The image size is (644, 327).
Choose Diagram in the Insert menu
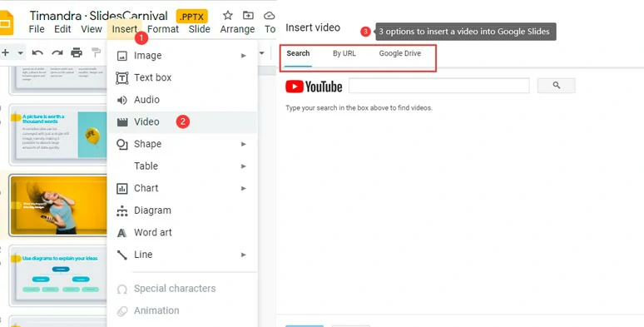(182, 211)
